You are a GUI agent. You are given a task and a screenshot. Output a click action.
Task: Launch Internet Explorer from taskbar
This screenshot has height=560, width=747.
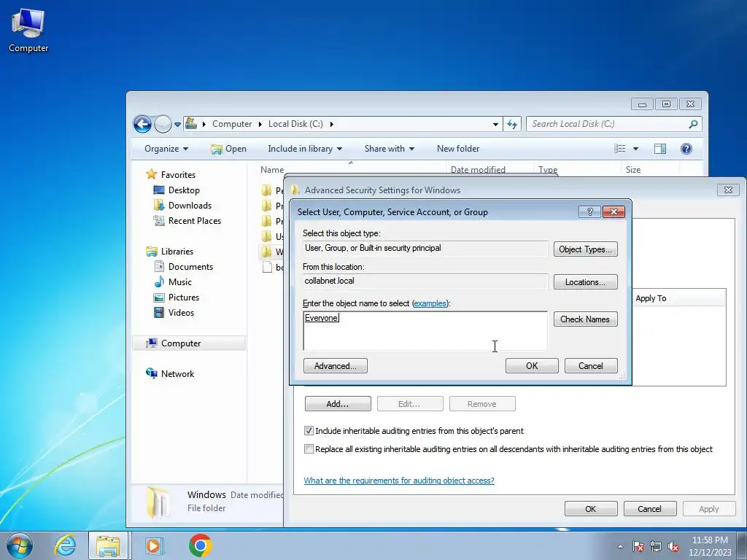[x=65, y=545]
